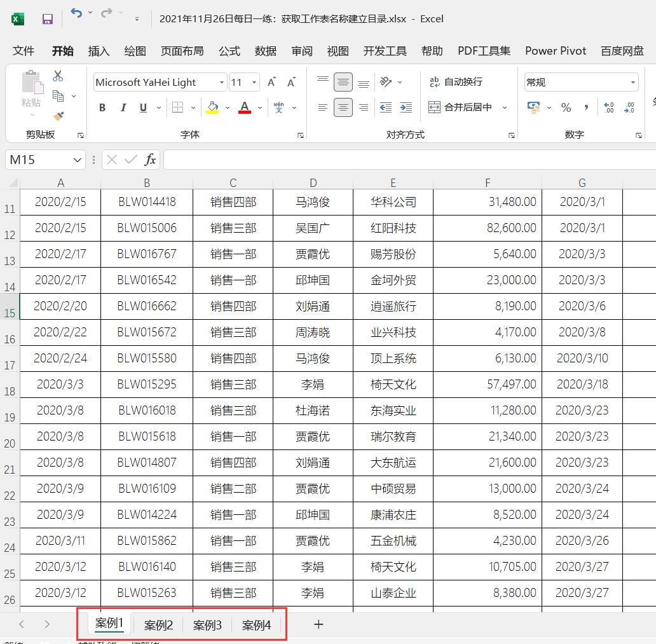Screen dimensions: 656x644
Task: Increase font size with larger A icon
Action: click(x=271, y=82)
